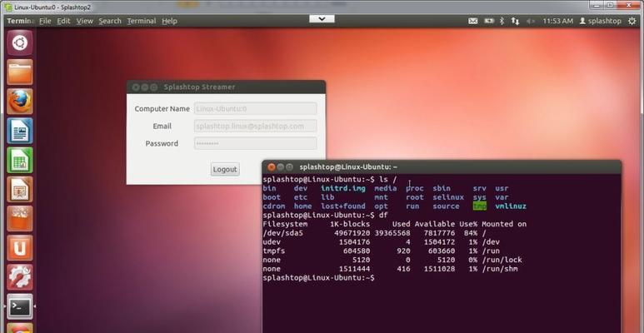Open the network connections indicator
This screenshot has height=333, width=644.
[515, 21]
